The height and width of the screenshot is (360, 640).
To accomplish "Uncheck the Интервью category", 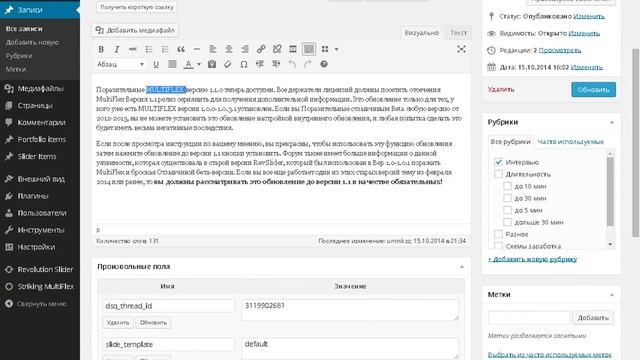I will tap(498, 162).
